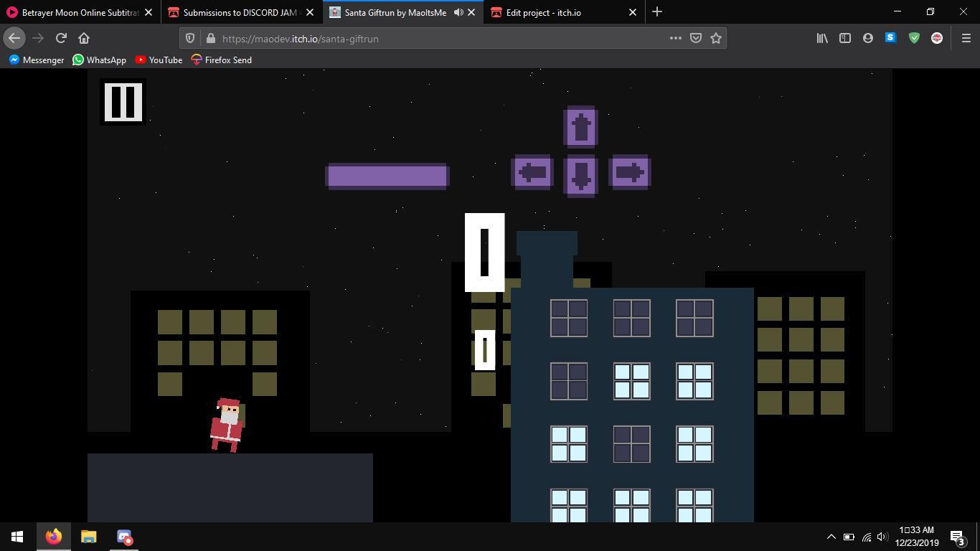The height and width of the screenshot is (551, 980).
Task: Pause the game with the pause icon
Action: point(123,102)
